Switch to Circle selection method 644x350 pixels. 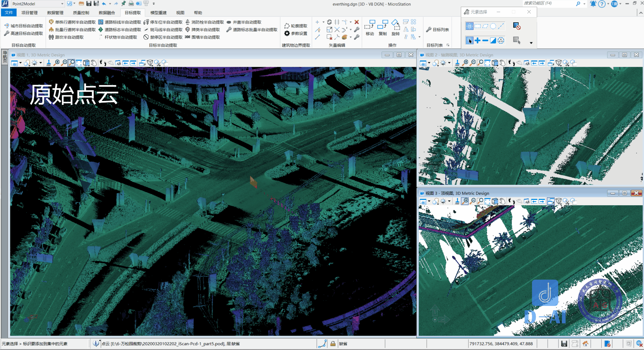(x=493, y=26)
